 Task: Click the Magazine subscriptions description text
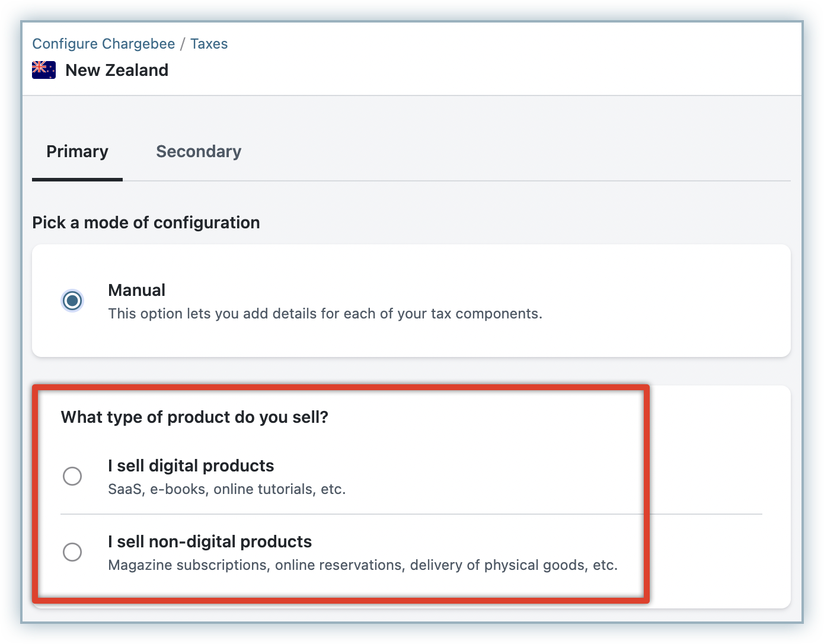362,565
